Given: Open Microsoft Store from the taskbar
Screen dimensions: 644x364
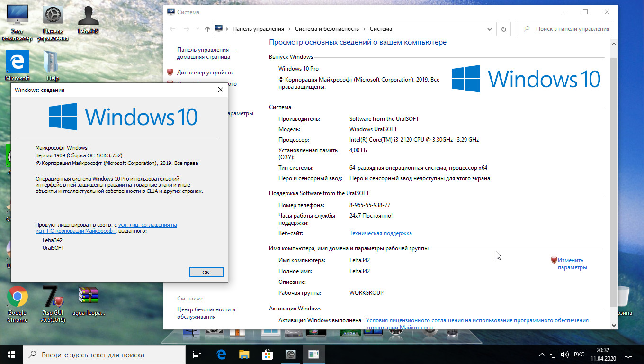Looking at the screenshot, I should (267, 354).
